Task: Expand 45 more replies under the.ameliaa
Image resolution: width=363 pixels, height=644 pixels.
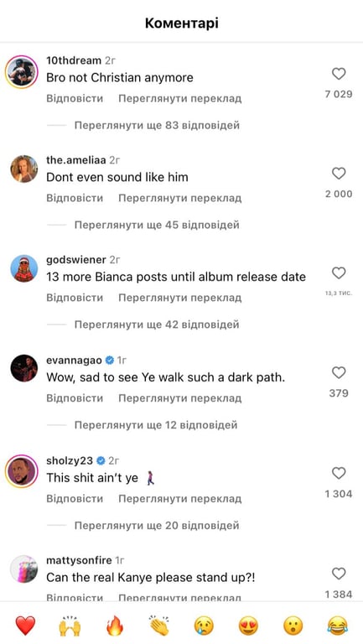Action: pos(157,225)
